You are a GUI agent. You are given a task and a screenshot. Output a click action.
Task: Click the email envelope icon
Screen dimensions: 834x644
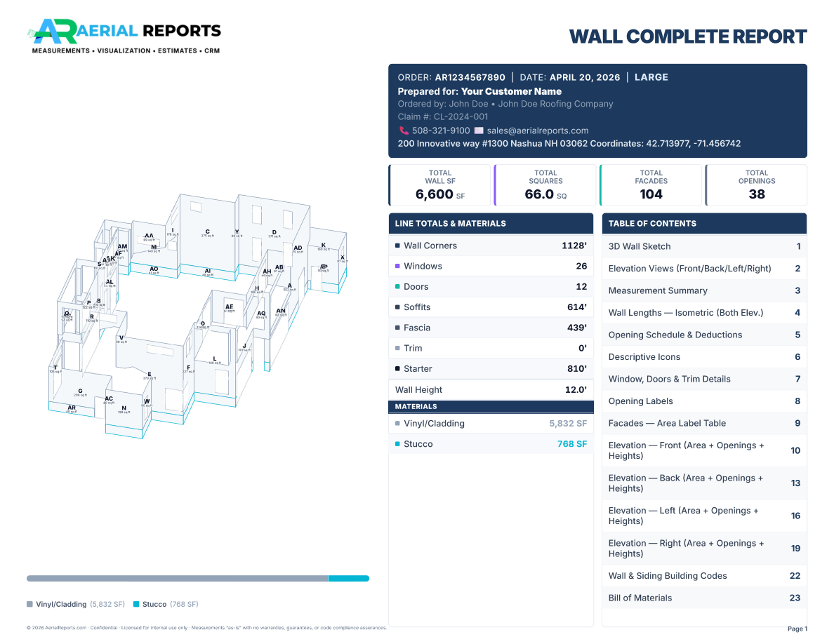tap(479, 130)
